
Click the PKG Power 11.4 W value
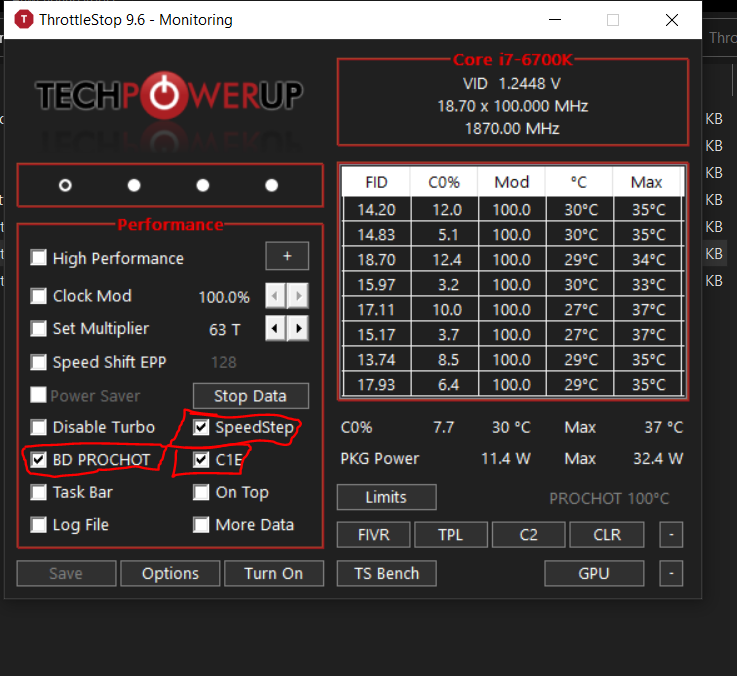point(506,458)
